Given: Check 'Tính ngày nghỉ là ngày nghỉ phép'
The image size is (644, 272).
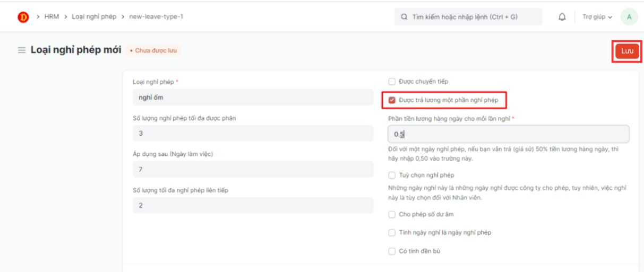Looking at the screenshot, I should tap(392, 233).
